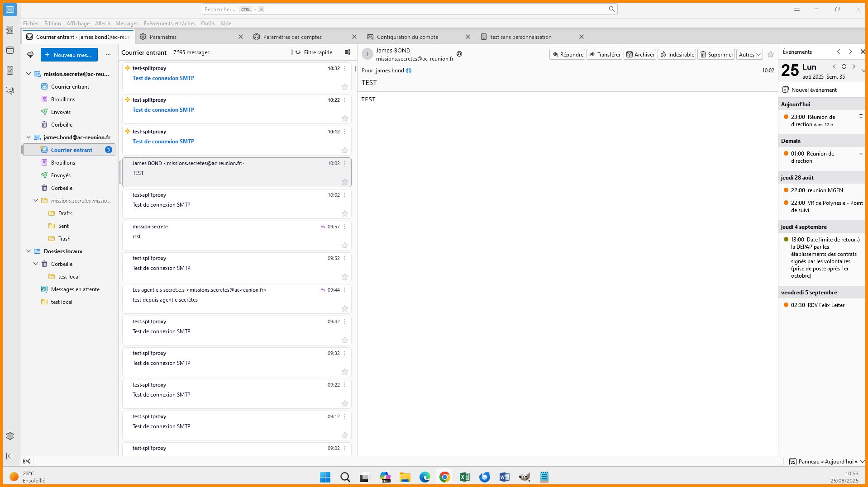This screenshot has width=868, height=487.
Task: Collapse the Dossiers locaux folder tree
Action: click(29, 251)
